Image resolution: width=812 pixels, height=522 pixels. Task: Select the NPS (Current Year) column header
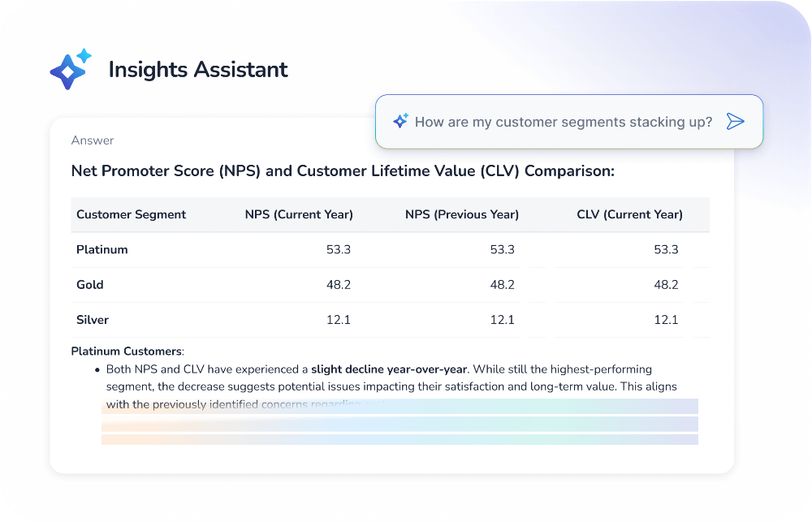[299, 215]
